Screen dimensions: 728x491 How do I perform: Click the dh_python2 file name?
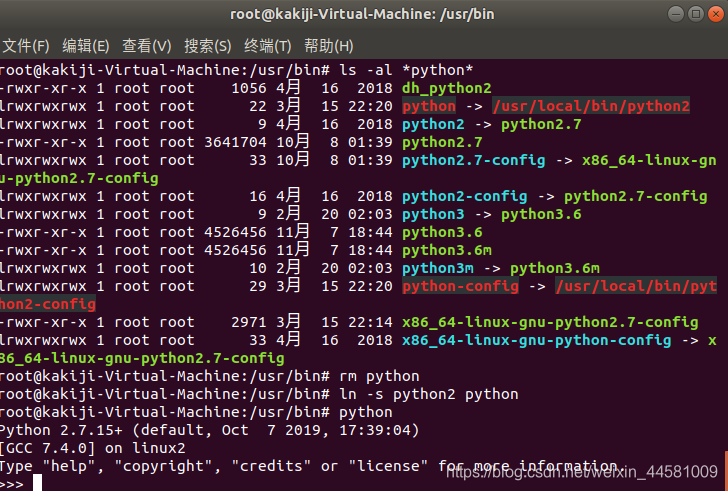pos(447,88)
